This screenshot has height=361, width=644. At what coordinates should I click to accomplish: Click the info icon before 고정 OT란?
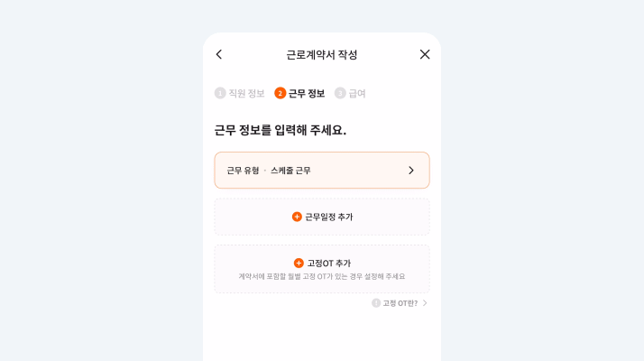pos(376,303)
